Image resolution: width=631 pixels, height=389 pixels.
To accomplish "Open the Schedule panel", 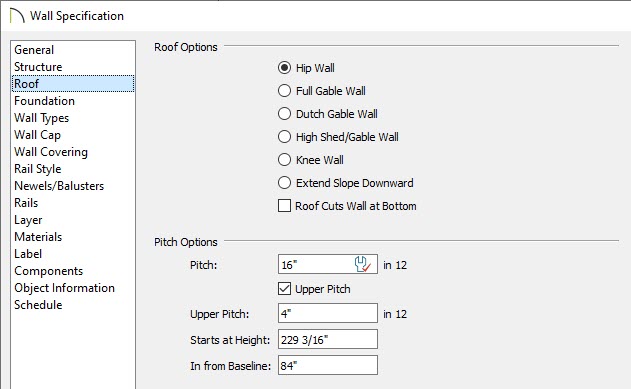I will 73,305.
